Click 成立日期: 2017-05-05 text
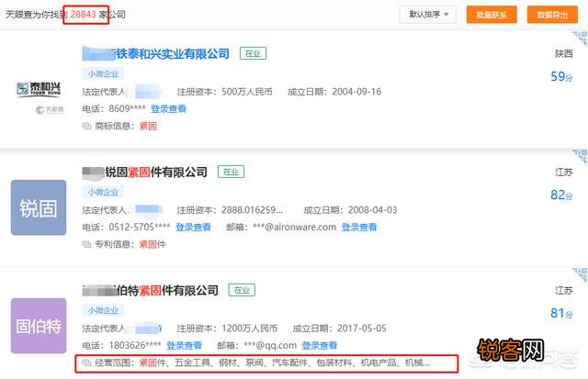This screenshot has width=588, height=379. pos(339,329)
